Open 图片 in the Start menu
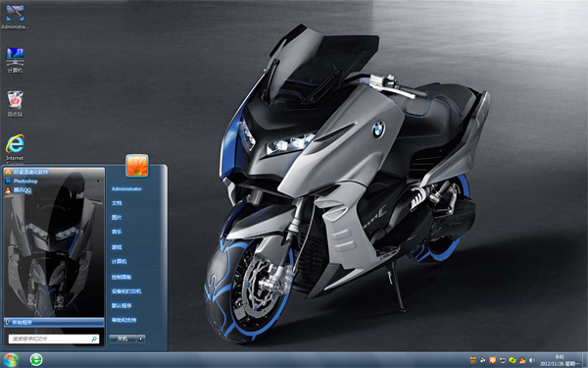 [117, 217]
